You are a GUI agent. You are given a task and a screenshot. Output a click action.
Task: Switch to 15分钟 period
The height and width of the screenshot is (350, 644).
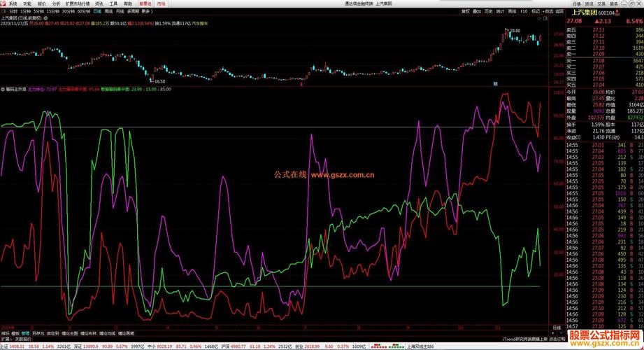pos(53,11)
